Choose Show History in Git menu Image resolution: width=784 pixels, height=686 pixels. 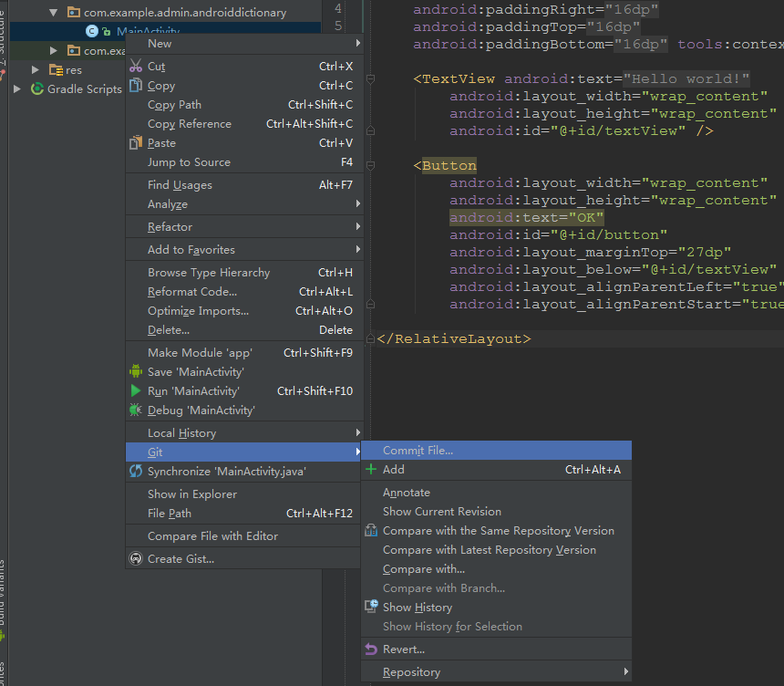(x=417, y=608)
